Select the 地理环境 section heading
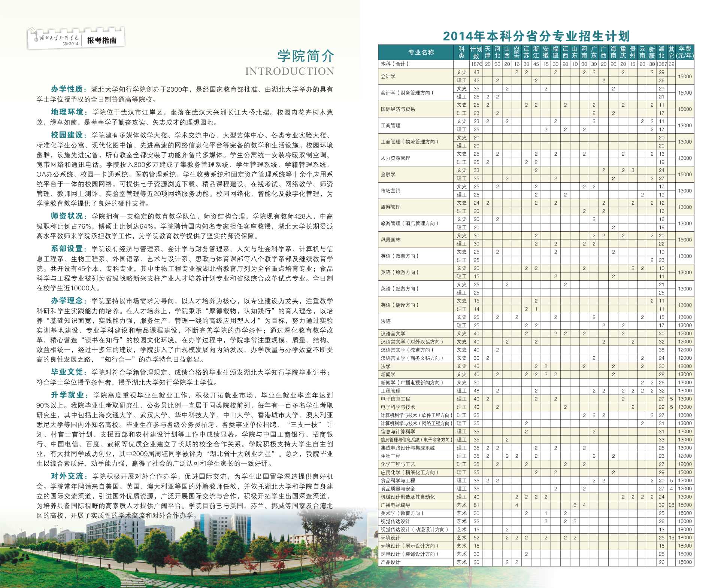Image resolution: width=721 pixels, height=588 pixels. (x=67, y=112)
